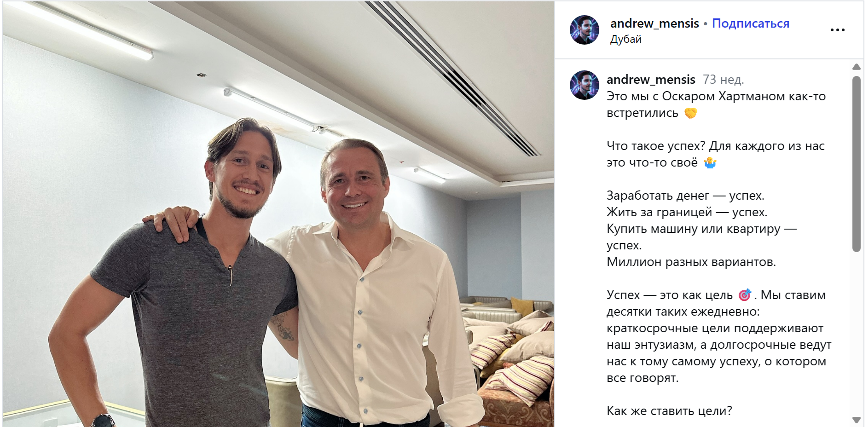Click the 'Миллион разных вариантов.' caption line
Image resolution: width=868 pixels, height=427 pixels.
click(x=691, y=262)
